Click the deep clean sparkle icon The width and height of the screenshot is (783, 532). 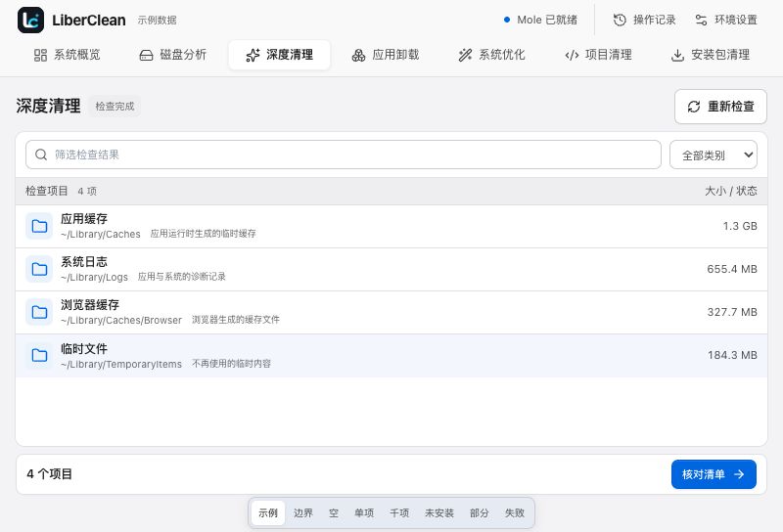[x=253, y=55]
